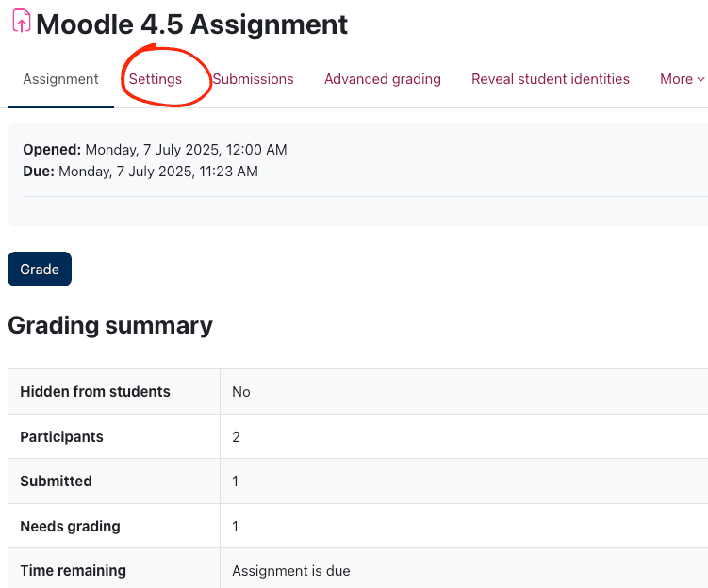This screenshot has width=708, height=588.
Task: Click the pink assignment upload icon
Action: (x=21, y=21)
